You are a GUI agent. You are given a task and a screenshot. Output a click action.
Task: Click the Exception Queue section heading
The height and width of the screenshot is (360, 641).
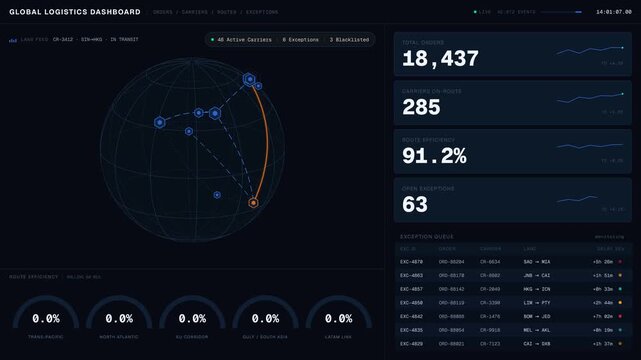coord(426,237)
